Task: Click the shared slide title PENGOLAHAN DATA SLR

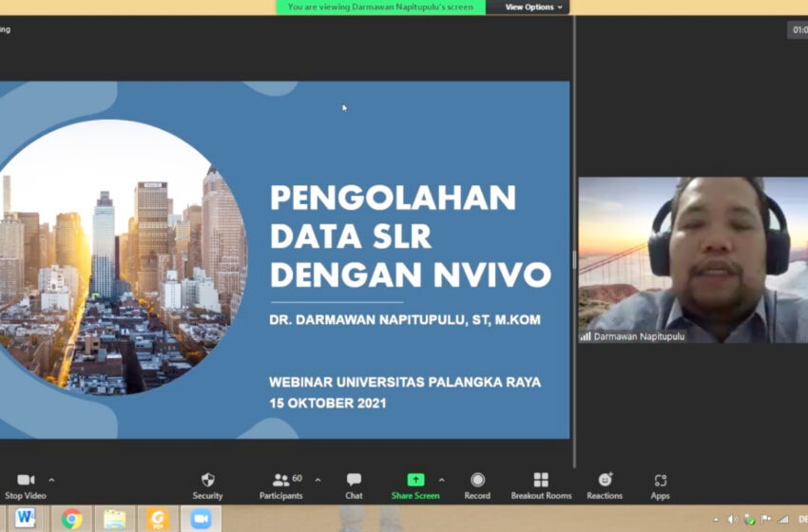Action: [x=411, y=236]
